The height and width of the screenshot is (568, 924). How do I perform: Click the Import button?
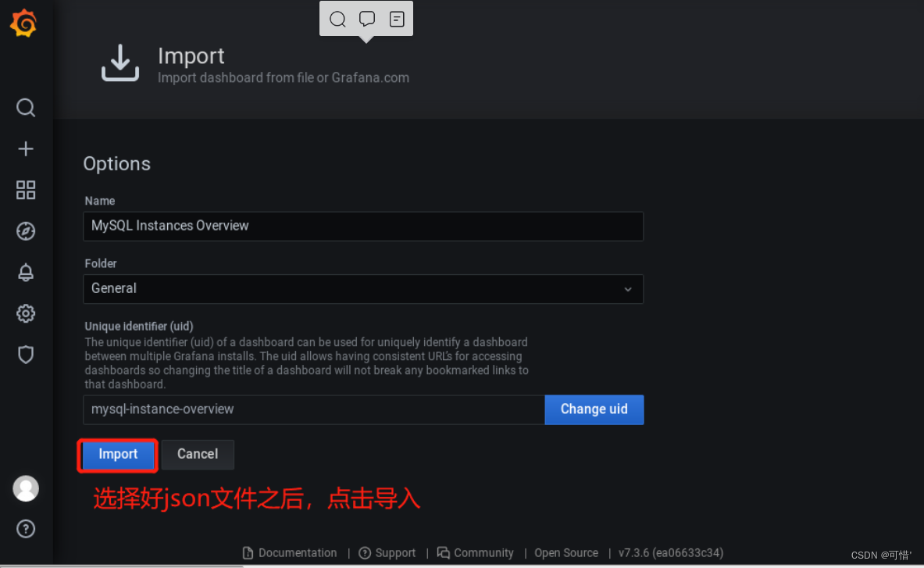[x=118, y=454]
